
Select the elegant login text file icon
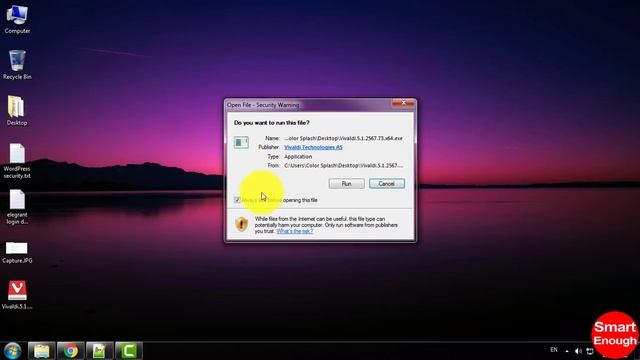(x=17, y=207)
